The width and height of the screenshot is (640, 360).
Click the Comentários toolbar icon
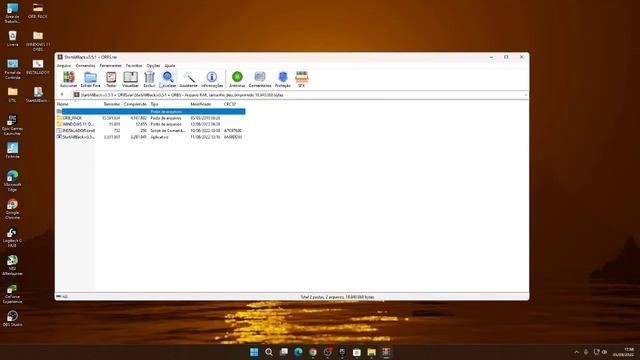tap(260, 79)
